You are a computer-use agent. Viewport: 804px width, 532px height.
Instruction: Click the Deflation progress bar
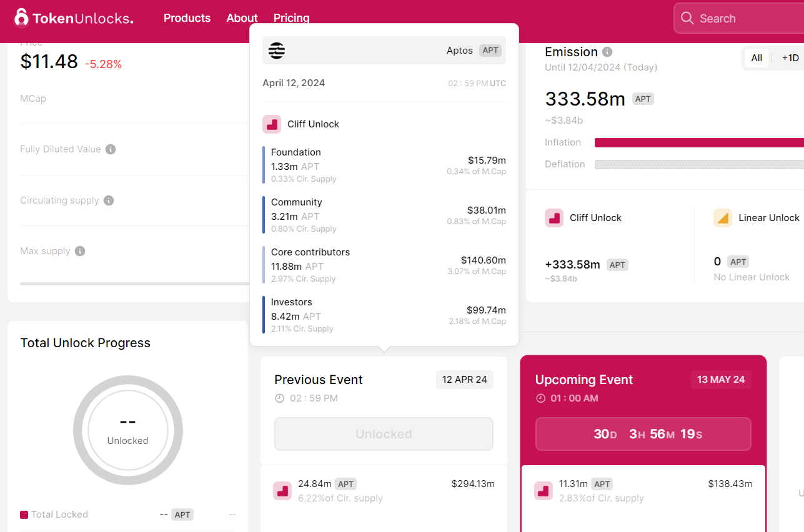coord(699,164)
